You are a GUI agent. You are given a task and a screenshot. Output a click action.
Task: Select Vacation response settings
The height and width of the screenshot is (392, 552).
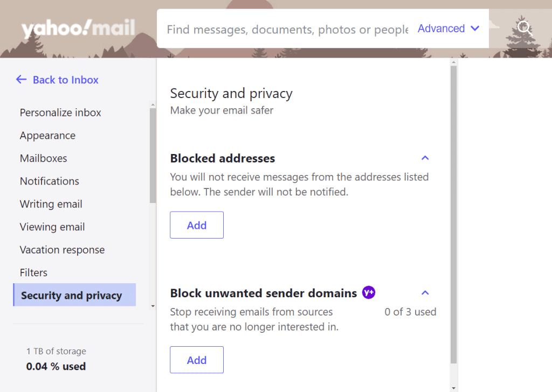pos(62,250)
